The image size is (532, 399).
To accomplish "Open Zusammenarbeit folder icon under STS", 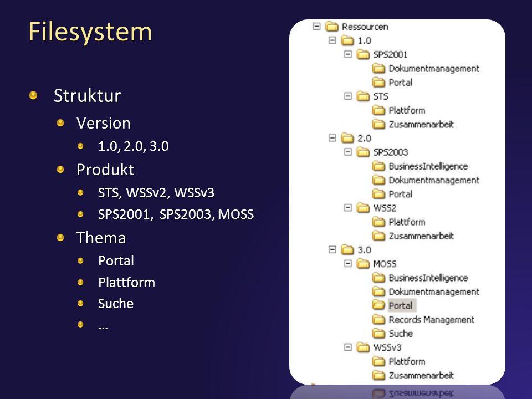I will pos(378,124).
